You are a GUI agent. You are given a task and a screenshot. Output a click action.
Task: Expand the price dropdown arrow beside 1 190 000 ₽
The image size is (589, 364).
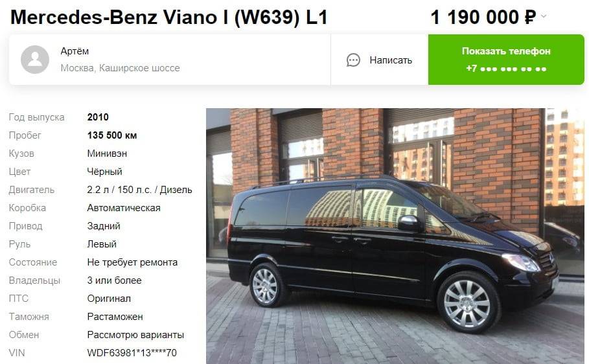543,17
